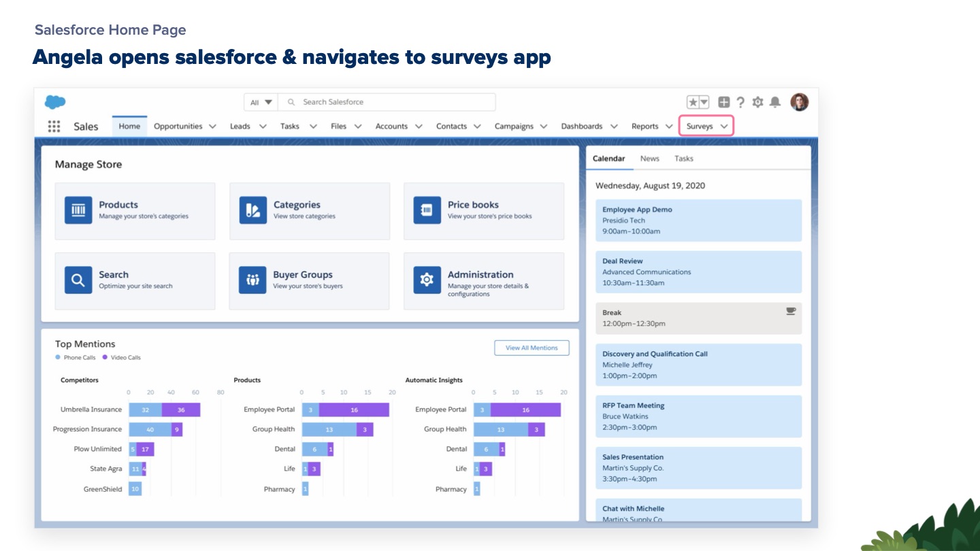Open the Dashboards tab
The width and height of the screenshot is (980, 551).
tap(582, 127)
